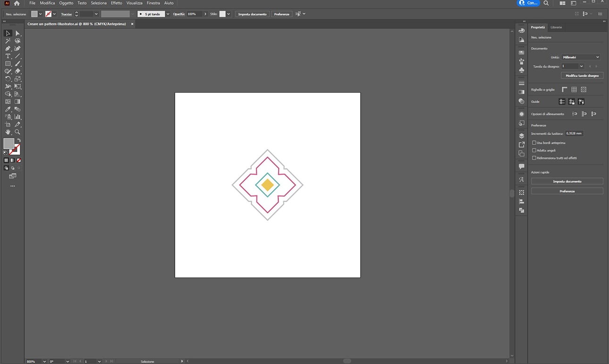Select the Eraser tool
Image resolution: width=609 pixels, height=364 pixels.
coord(17,72)
